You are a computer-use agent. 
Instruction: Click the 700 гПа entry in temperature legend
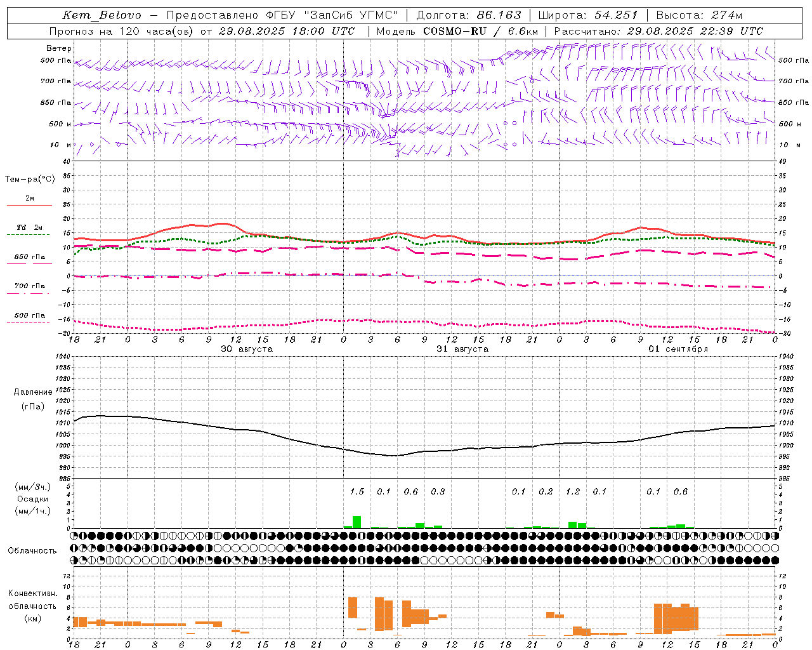pos(29,286)
